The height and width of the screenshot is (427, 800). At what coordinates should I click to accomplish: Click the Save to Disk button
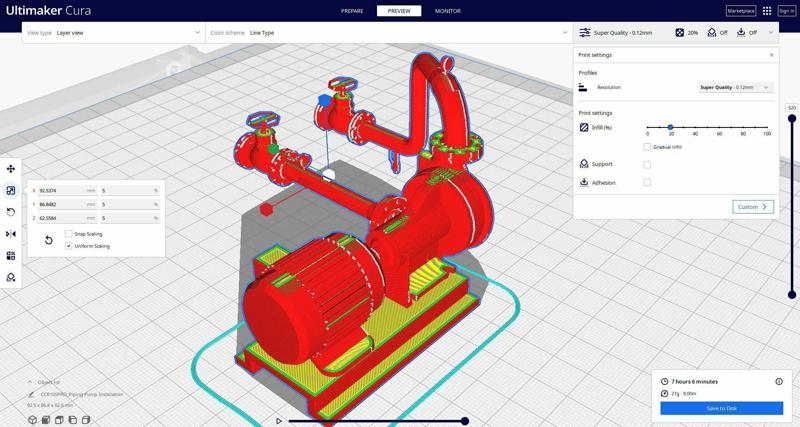click(x=721, y=408)
